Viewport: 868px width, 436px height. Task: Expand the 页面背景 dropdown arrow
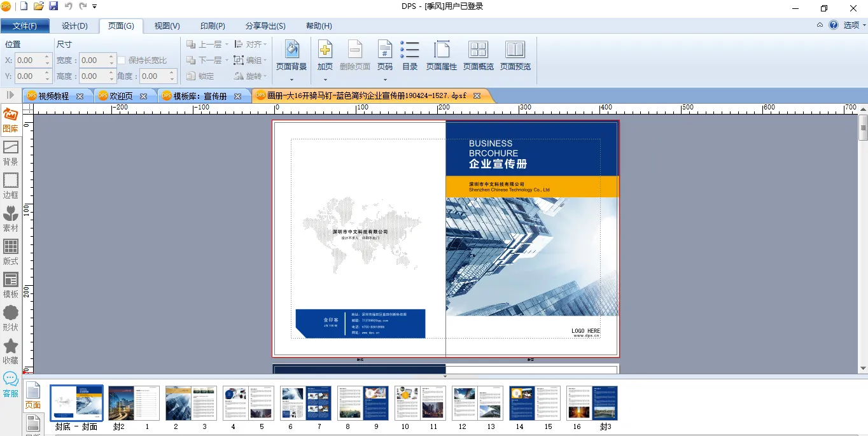click(291, 80)
